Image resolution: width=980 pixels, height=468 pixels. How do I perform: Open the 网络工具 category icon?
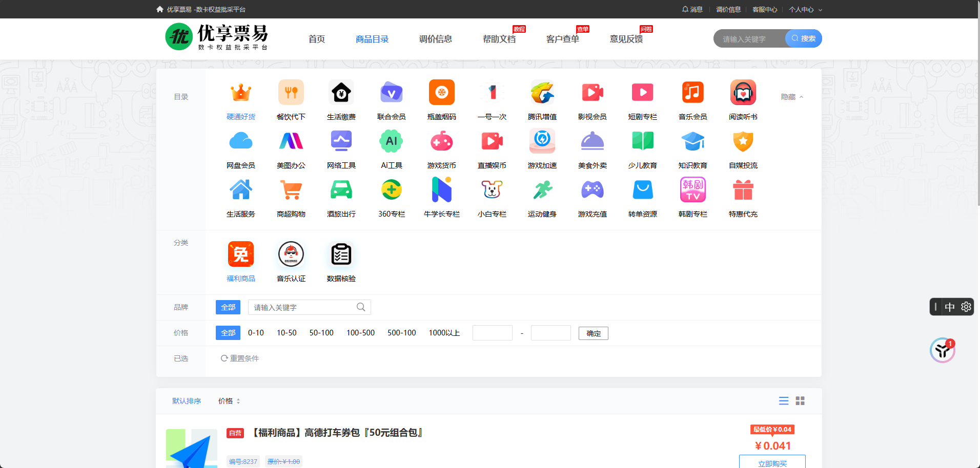tap(341, 141)
